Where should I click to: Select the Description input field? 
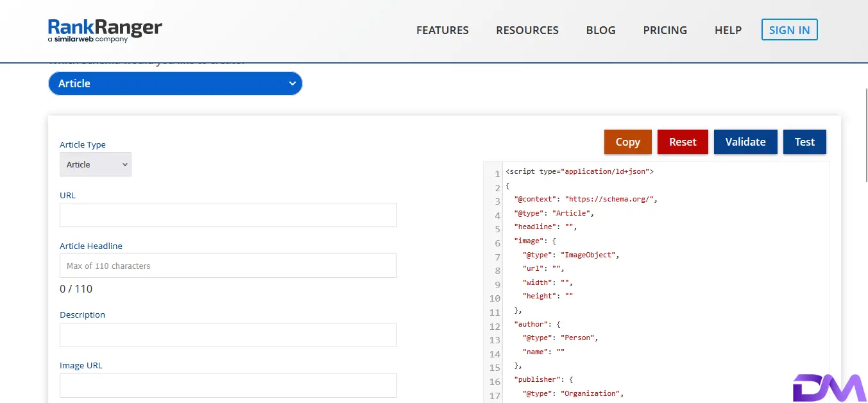click(x=228, y=335)
